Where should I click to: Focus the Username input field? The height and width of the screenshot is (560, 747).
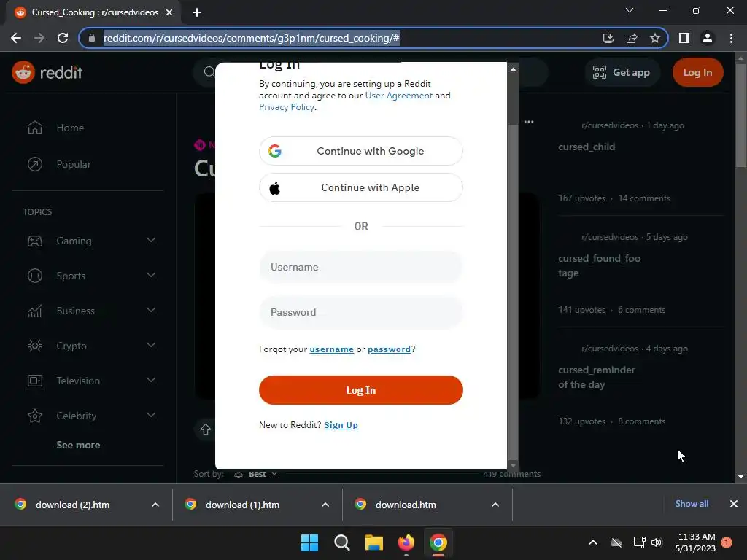(x=360, y=267)
